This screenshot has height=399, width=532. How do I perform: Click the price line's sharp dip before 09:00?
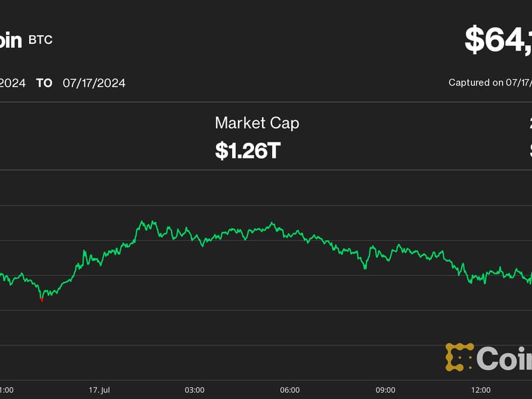click(x=365, y=268)
